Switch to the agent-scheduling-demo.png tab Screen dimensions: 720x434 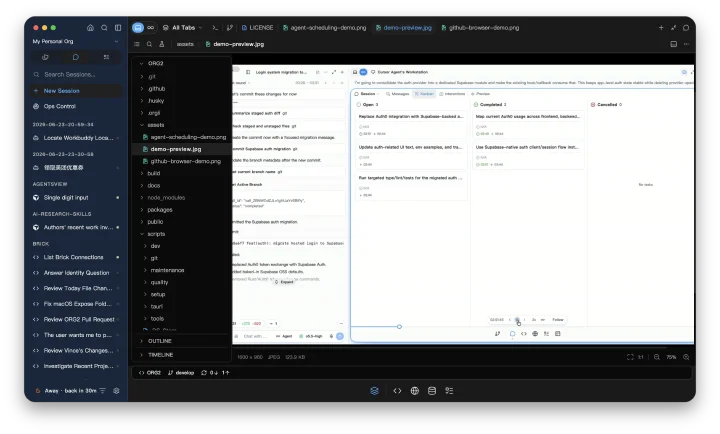tap(324, 28)
